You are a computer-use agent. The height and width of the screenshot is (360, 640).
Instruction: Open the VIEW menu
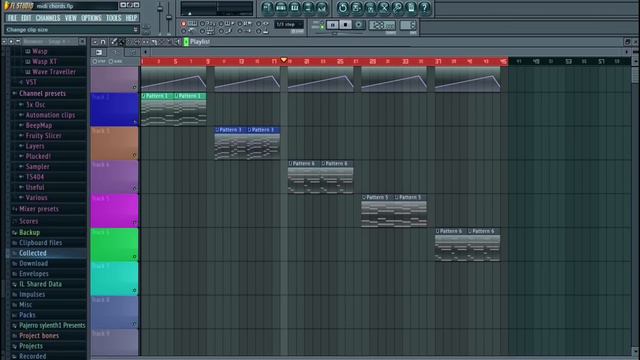71,18
